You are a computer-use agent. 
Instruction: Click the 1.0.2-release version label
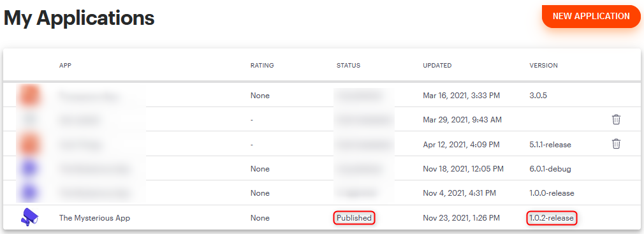(552, 218)
